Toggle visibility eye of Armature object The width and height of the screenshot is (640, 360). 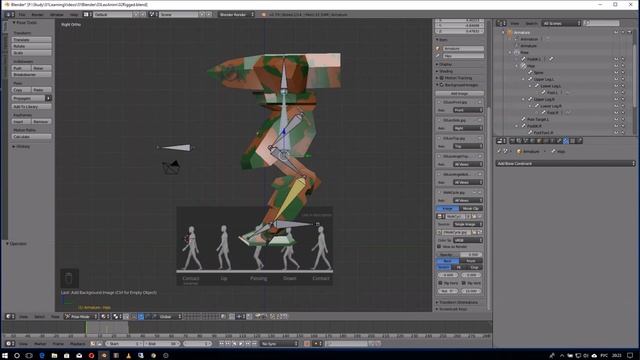(x=616, y=32)
